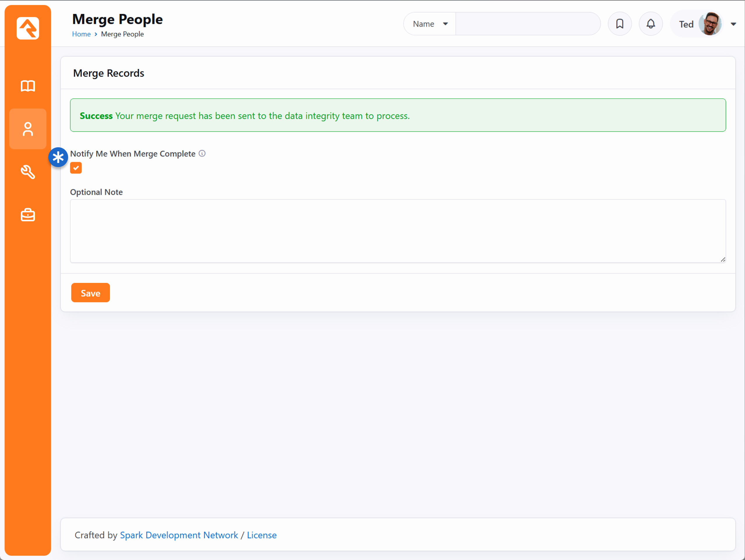Focus the header search text field
The height and width of the screenshot is (560, 745).
point(527,24)
